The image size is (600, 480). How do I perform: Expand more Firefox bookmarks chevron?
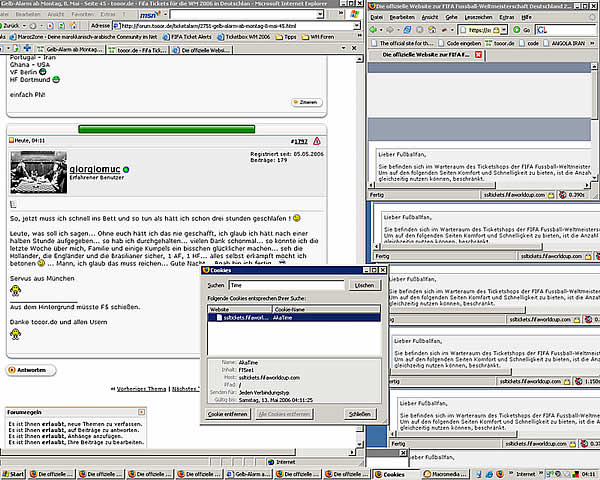593,45
